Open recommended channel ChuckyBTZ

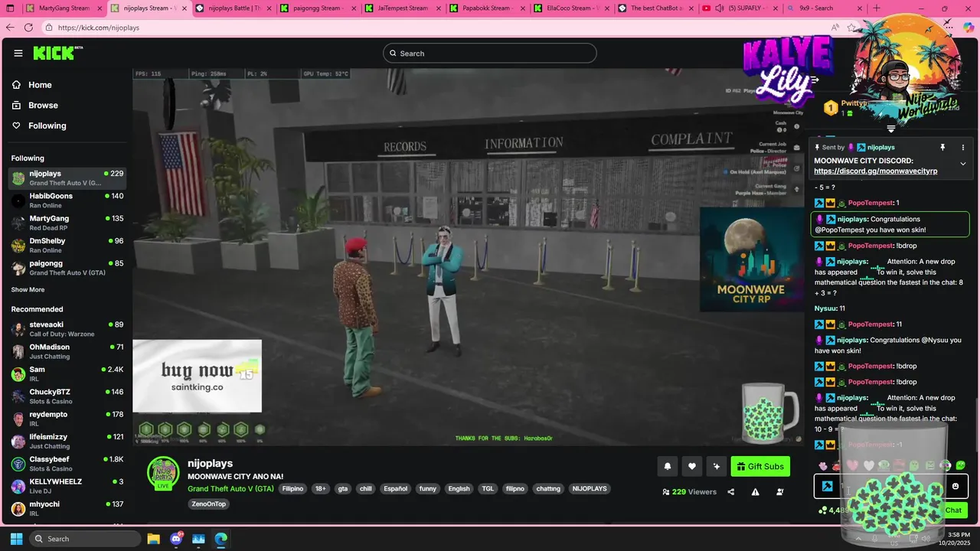coord(67,396)
